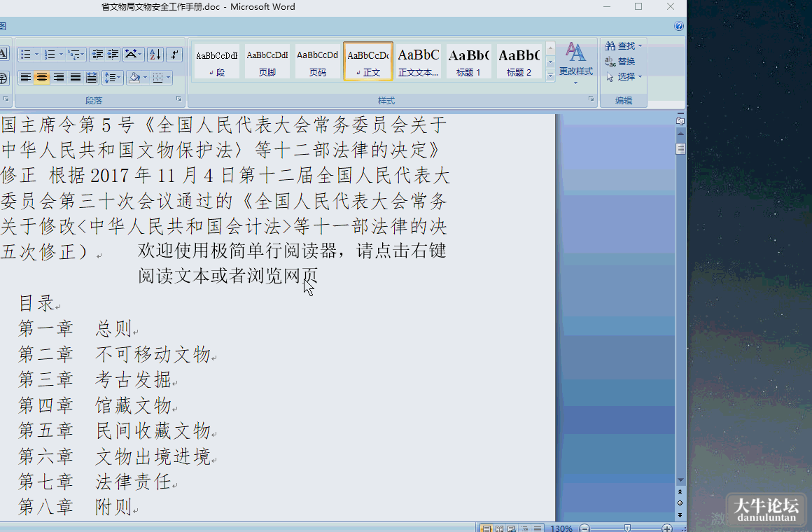Toggle center alignment
This screenshot has height=532, width=812.
click(42, 78)
